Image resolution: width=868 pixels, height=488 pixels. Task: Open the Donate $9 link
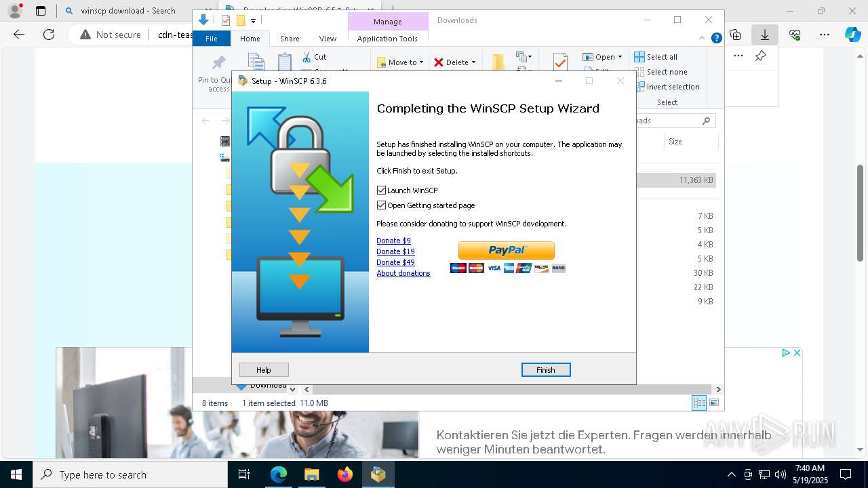393,241
